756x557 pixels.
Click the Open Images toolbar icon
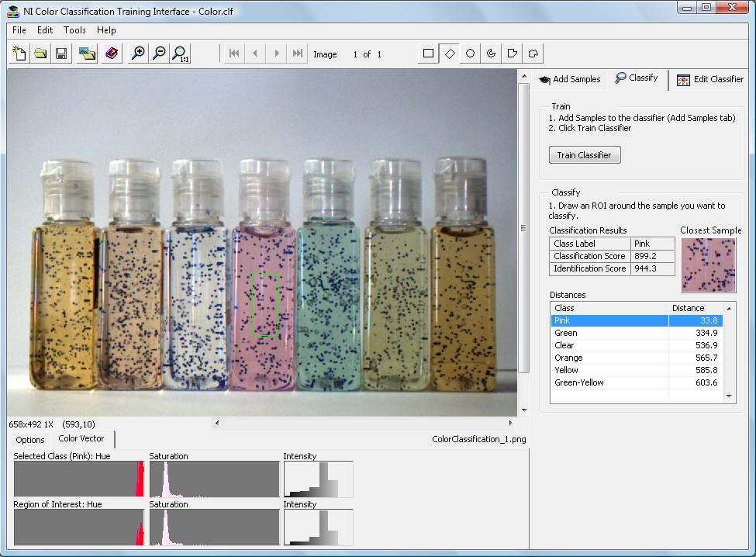87,54
